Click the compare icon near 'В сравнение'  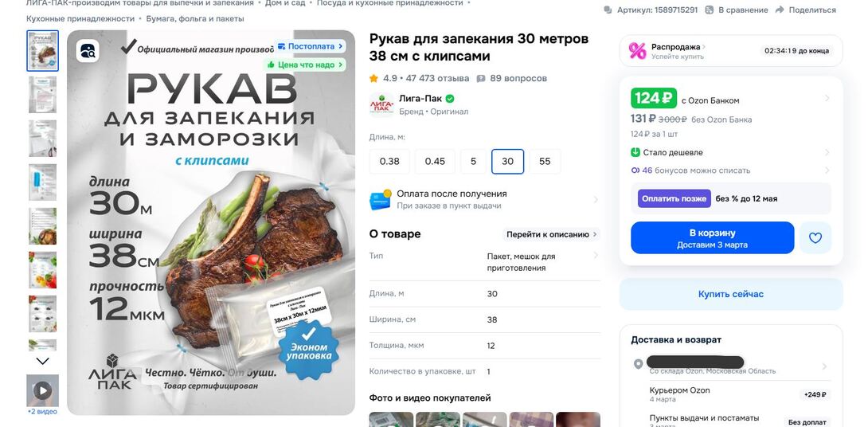click(710, 10)
